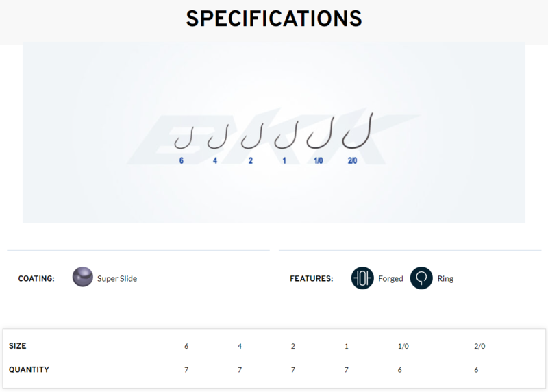548x392 pixels.
Task: Select size 2/0 in the table
Action: [x=479, y=346]
